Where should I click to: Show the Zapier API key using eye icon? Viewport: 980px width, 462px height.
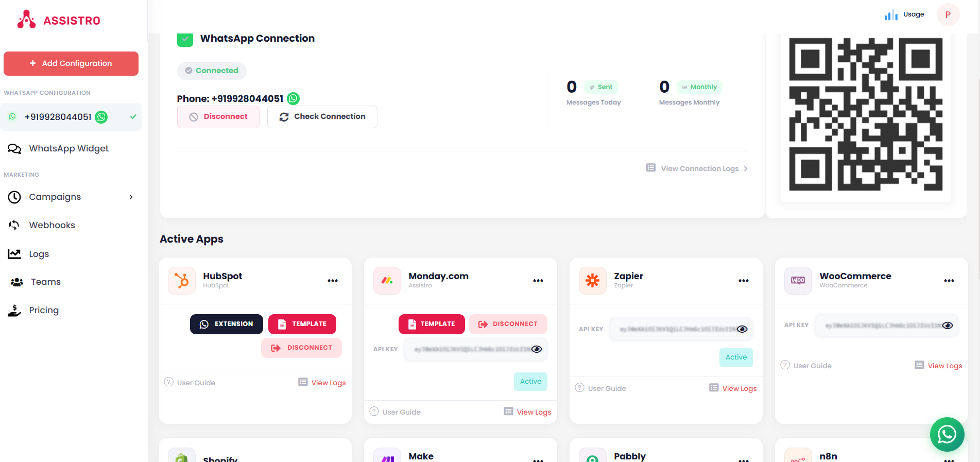pyautogui.click(x=742, y=329)
